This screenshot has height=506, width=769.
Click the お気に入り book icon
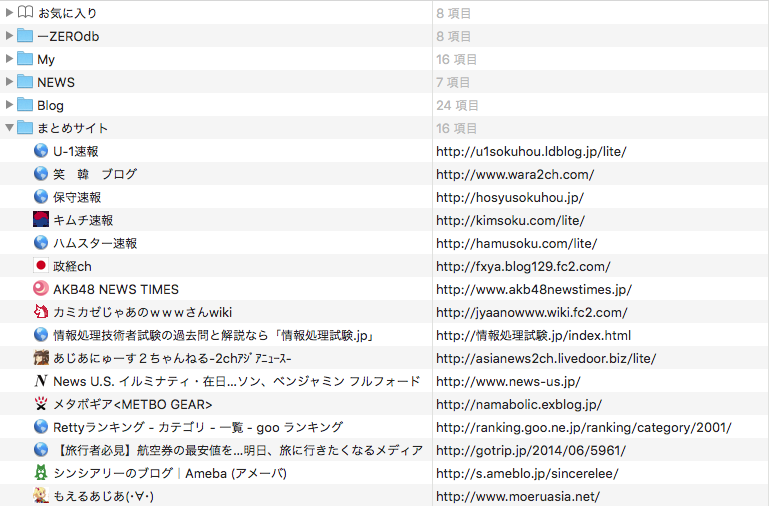25,12
